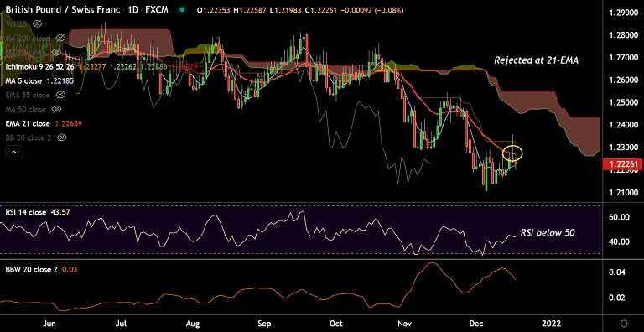The image size is (644, 332).
Task: Click the Oct label on the time axis
Action: pos(336,323)
